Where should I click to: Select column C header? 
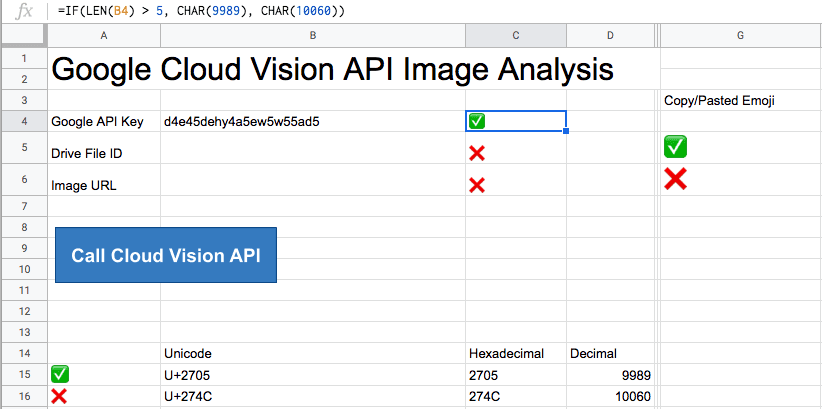tap(516, 35)
